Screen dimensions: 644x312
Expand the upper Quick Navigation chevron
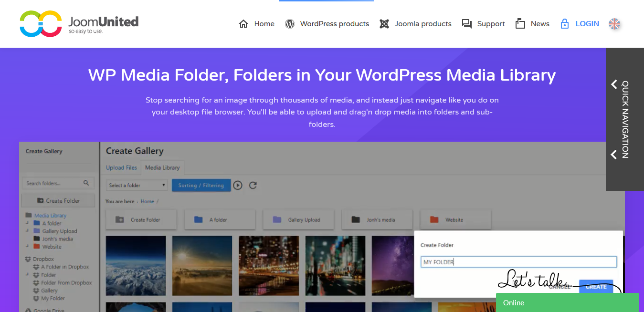(614, 84)
